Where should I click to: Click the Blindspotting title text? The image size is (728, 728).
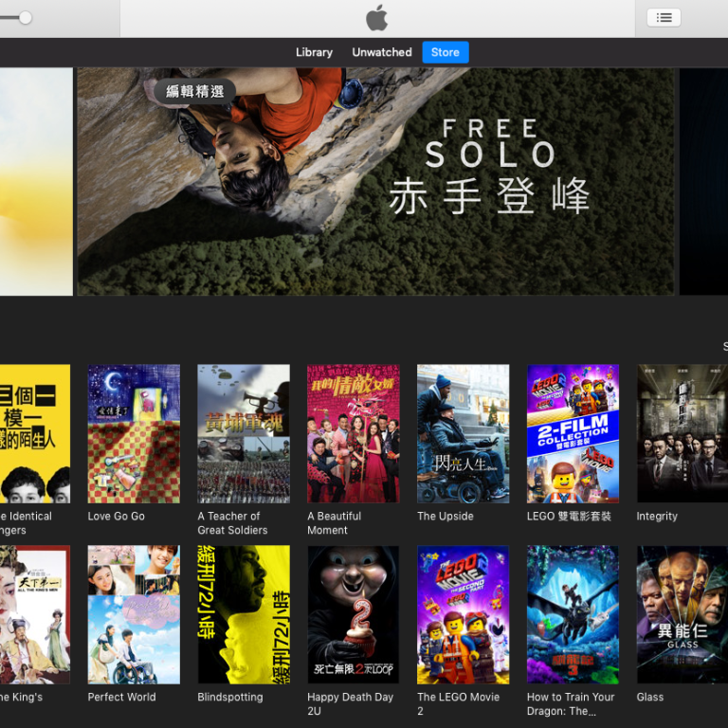(x=230, y=697)
